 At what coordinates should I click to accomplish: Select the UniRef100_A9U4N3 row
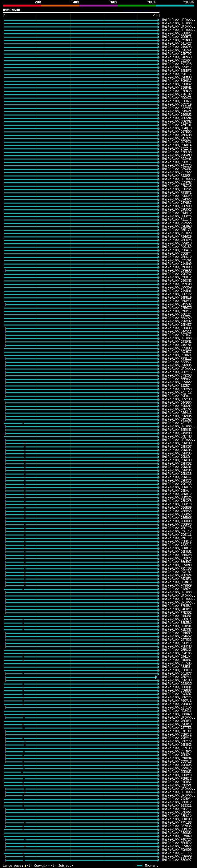[x=176, y=155]
